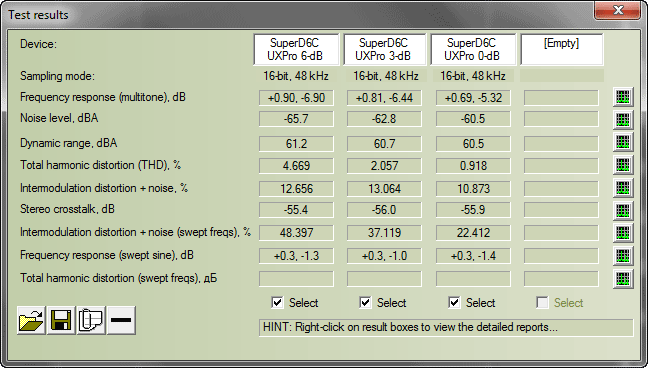The width and height of the screenshot is (648, 368).
Task: Click swept sine value +0.3, -1.3
Action: tap(296, 256)
